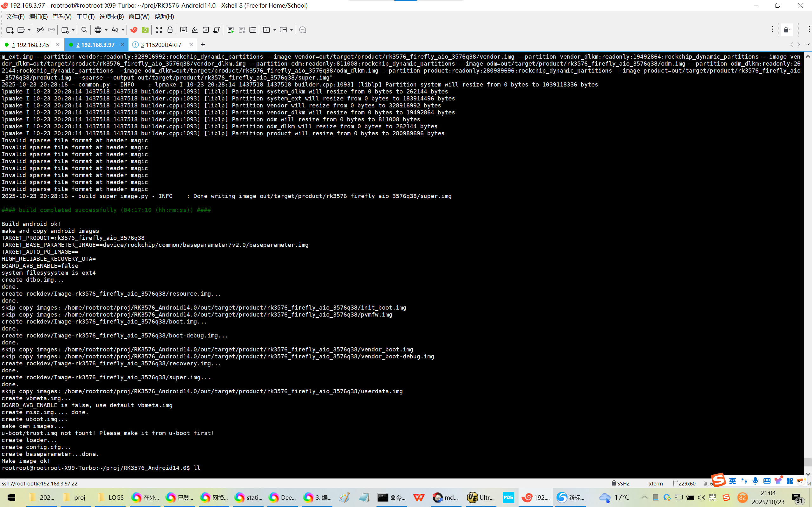Expand the font Aa dropdown arrow
Screen dimensions: 812x507
coord(123,30)
